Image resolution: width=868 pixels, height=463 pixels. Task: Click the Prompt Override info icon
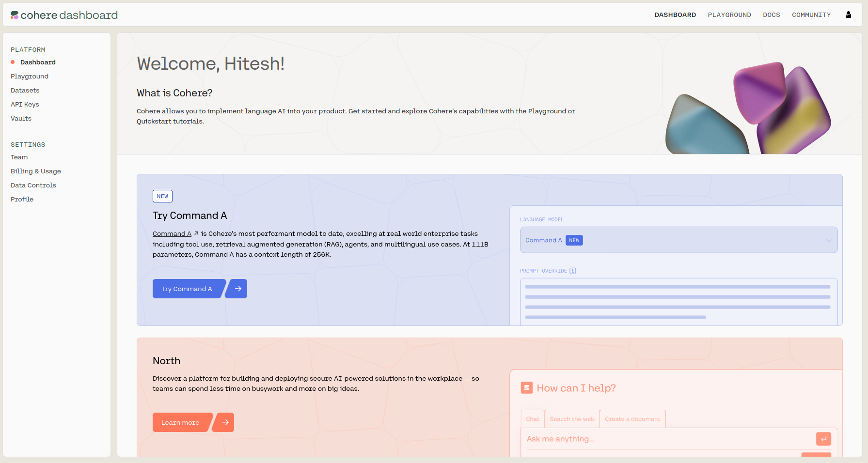click(x=573, y=271)
